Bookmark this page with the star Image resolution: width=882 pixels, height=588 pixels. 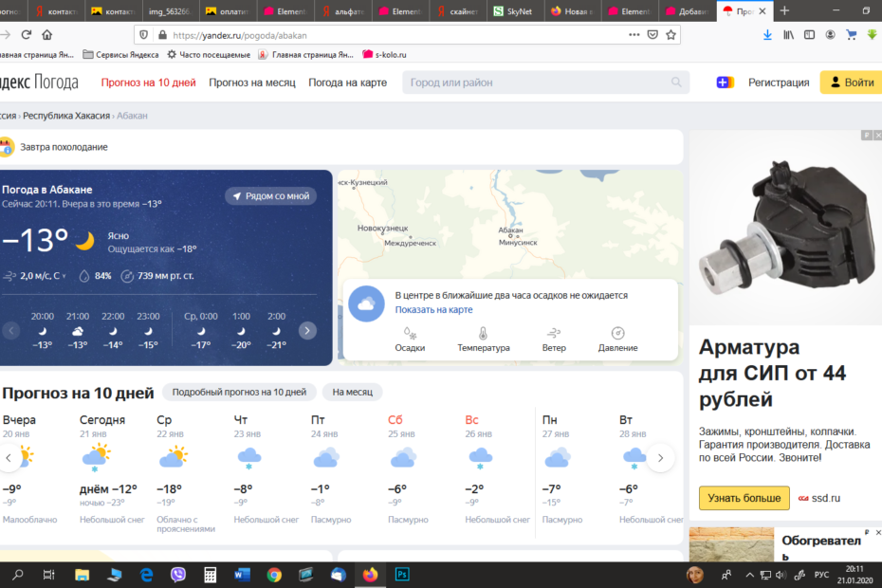671,35
